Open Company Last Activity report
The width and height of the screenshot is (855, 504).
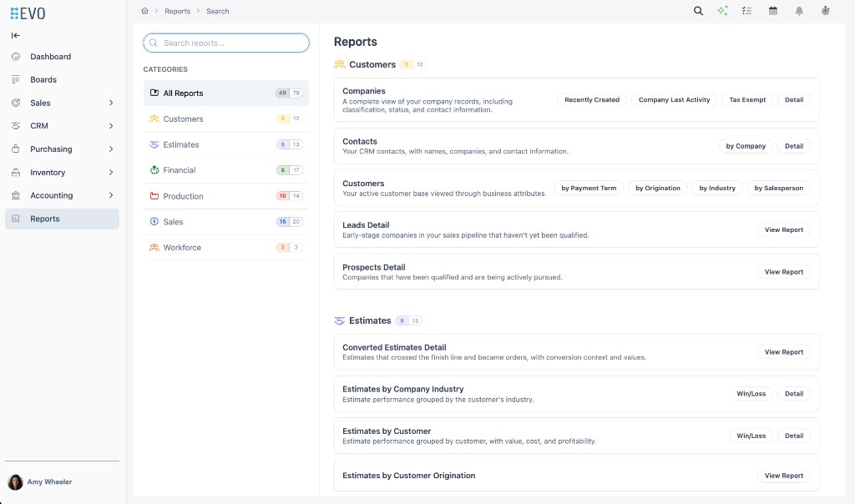coord(674,99)
